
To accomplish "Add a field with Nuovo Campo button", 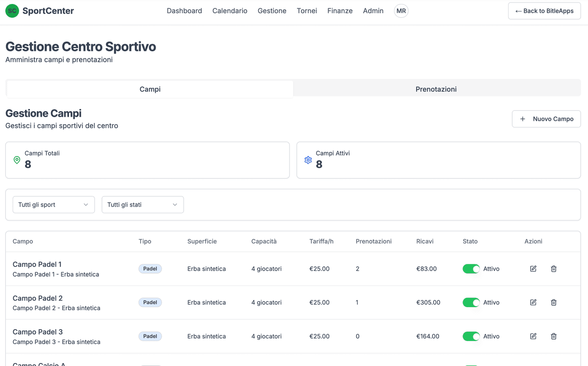I will [546, 119].
